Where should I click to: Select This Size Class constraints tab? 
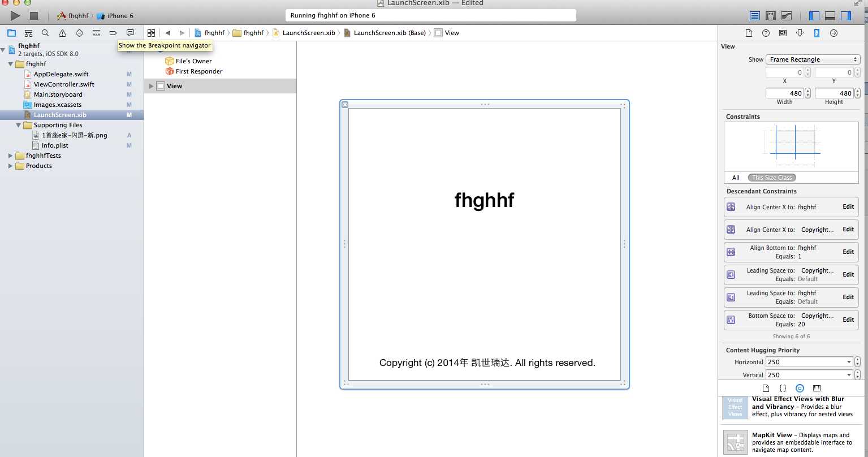(x=772, y=178)
